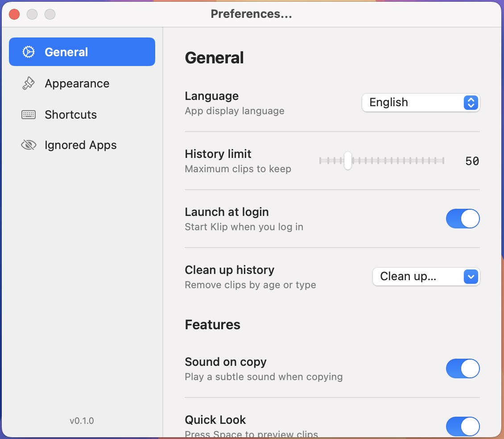The width and height of the screenshot is (504, 439).
Task: Click the History limit value 50
Action: [472, 161]
